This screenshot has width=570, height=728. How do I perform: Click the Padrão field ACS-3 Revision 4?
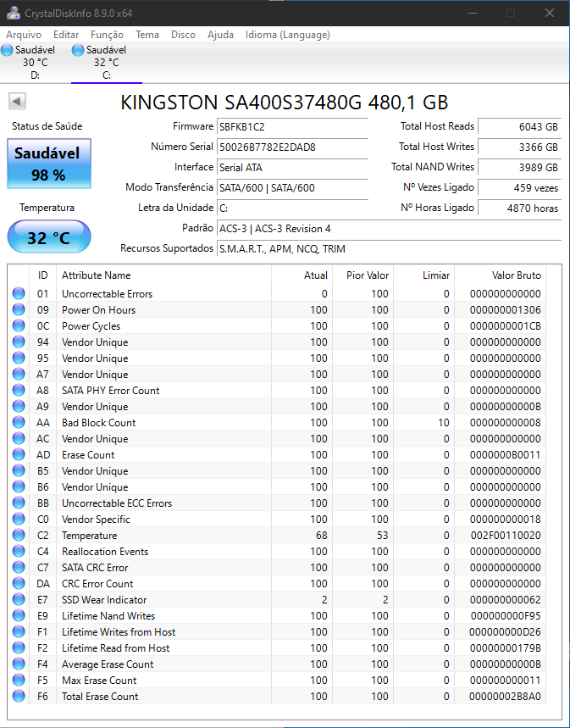tap(389, 229)
